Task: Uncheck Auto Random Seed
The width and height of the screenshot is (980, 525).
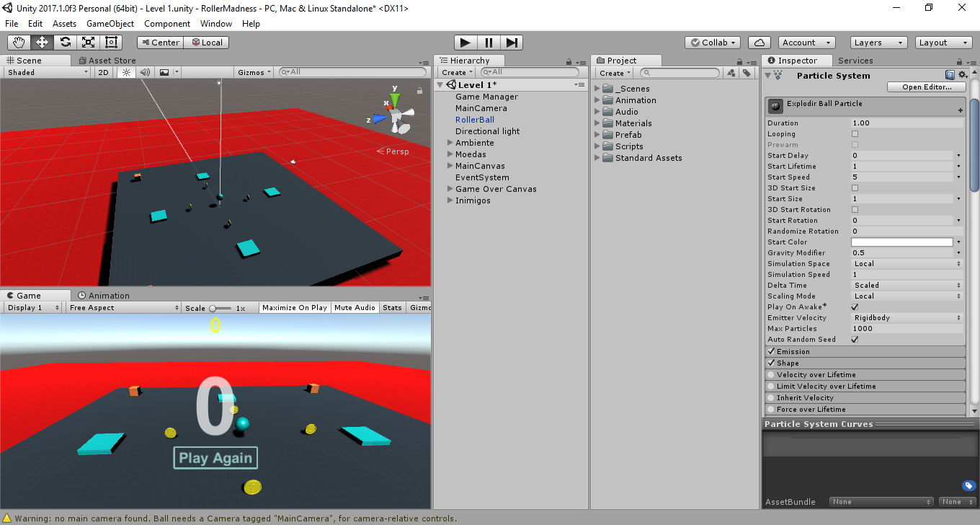Action: (x=855, y=340)
